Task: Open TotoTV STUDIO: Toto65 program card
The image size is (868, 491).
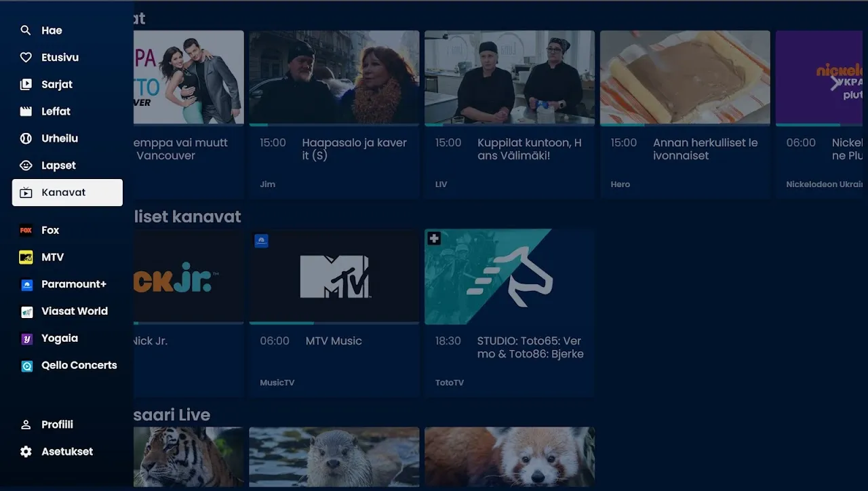Action: (509, 313)
